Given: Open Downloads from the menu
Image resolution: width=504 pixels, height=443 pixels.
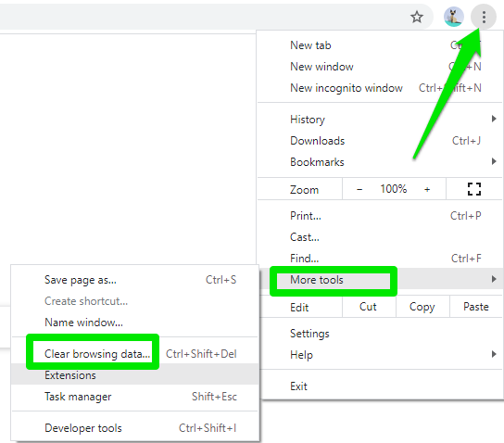Looking at the screenshot, I should (380, 141).
